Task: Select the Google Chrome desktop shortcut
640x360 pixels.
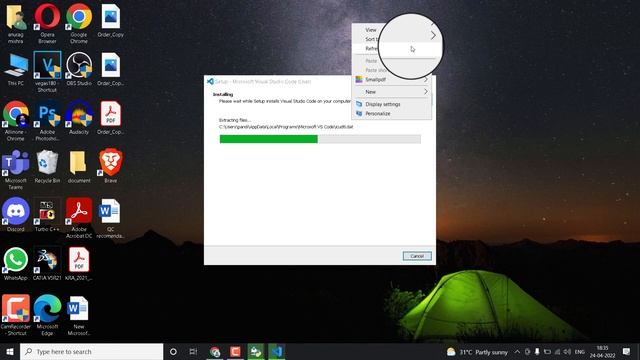Action: pyautogui.click(x=79, y=23)
